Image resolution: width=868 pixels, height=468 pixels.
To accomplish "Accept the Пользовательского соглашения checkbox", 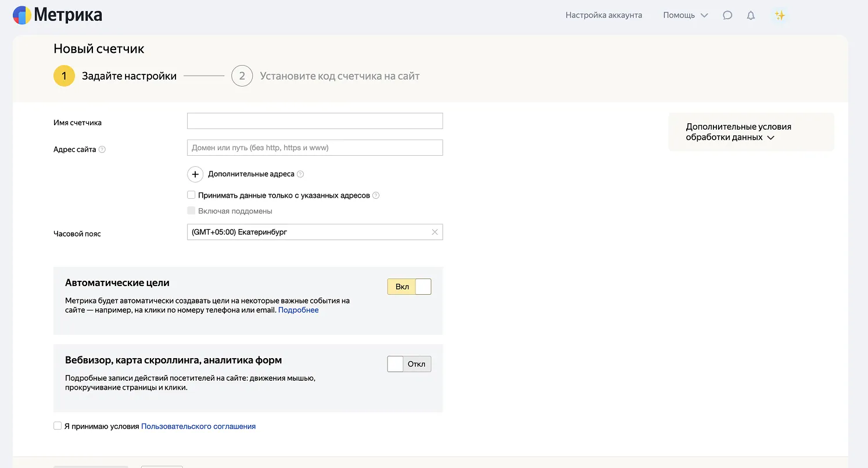I will click(x=58, y=426).
